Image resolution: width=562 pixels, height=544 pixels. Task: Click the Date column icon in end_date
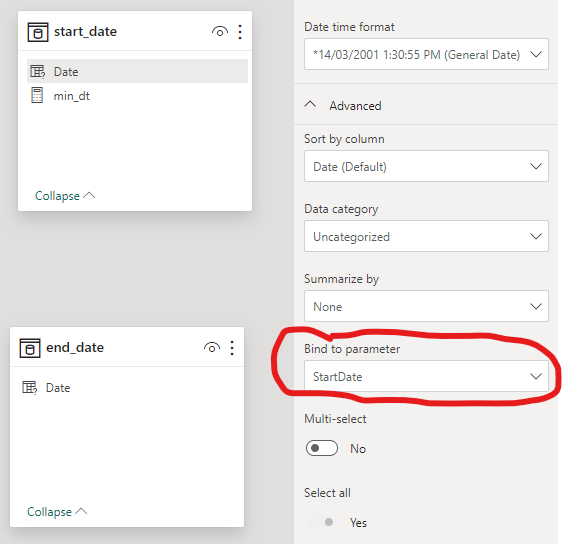[x=29, y=387]
